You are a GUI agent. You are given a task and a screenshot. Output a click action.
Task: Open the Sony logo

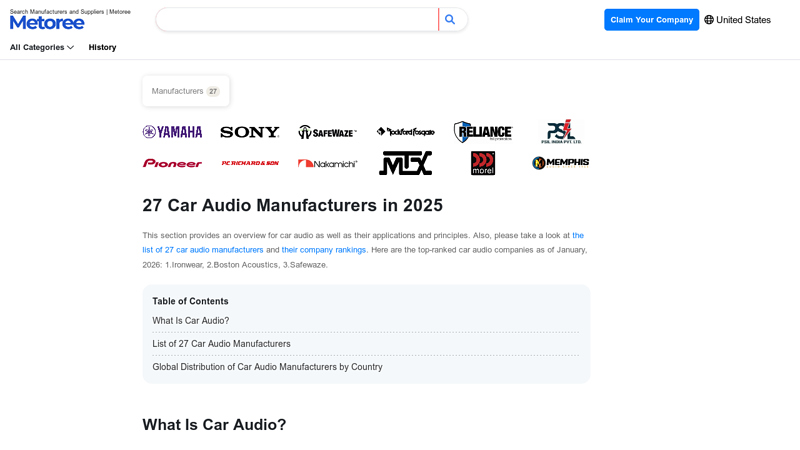250,132
